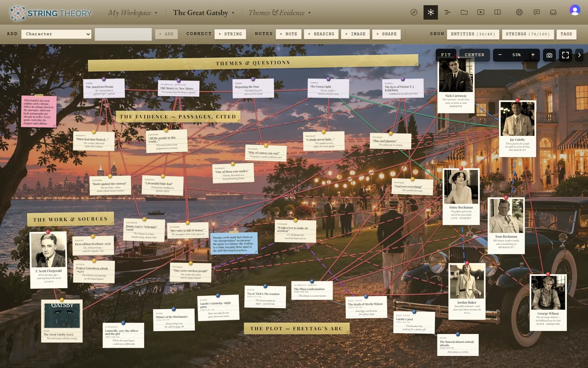Select the Eyes of Doctor T. J. Eckleburg card

click(x=403, y=88)
